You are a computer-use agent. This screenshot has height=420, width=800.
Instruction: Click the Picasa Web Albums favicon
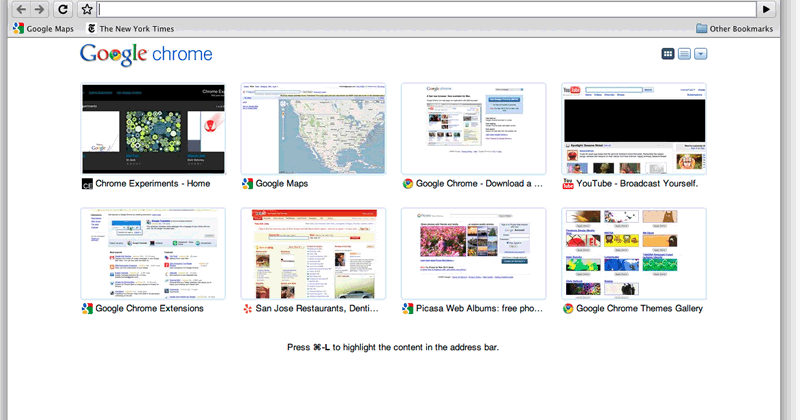pos(408,308)
